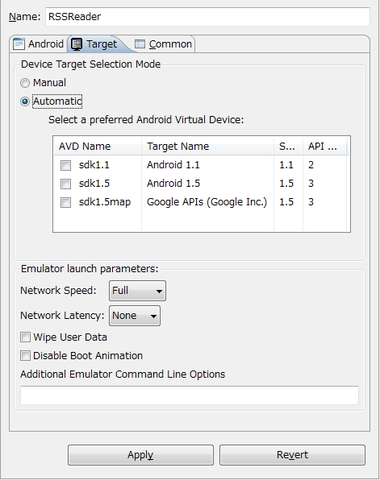Click the sdk1.5 AVD name text
The image size is (380, 480).
94,183
